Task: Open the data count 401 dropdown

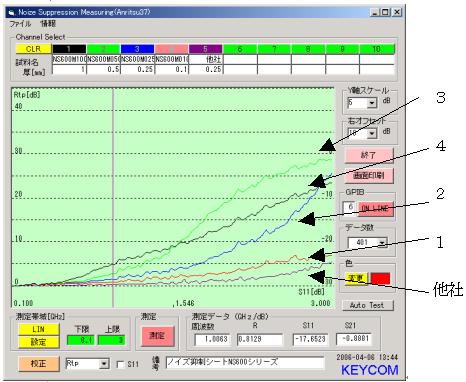Action: pos(382,242)
